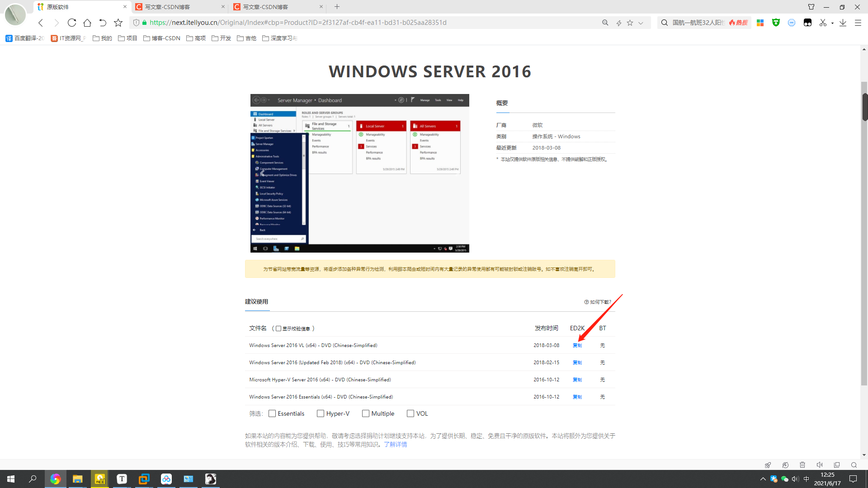Image resolution: width=868 pixels, height=488 pixels.
Task: Mute the page with the speaker status bar icon
Action: click(x=820, y=465)
